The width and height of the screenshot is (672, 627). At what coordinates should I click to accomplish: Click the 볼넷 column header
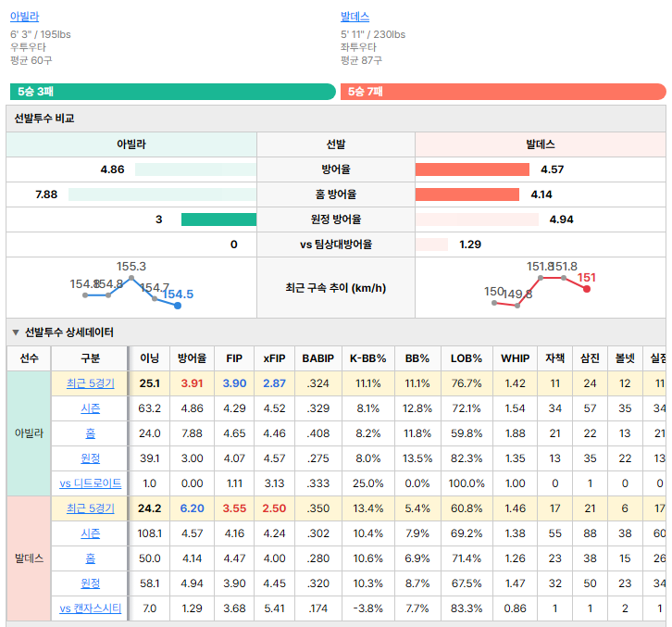coord(625,358)
